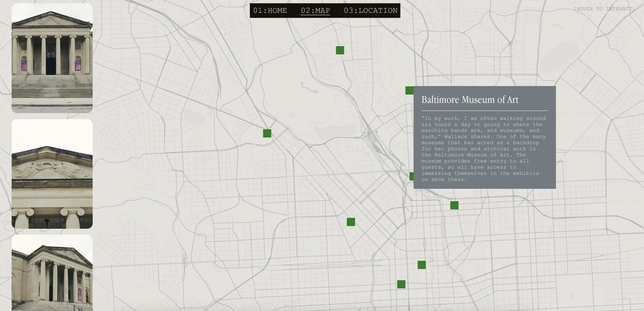Click green marker just below popup's bottom-right area
The image size is (644, 311).
pos(454,205)
